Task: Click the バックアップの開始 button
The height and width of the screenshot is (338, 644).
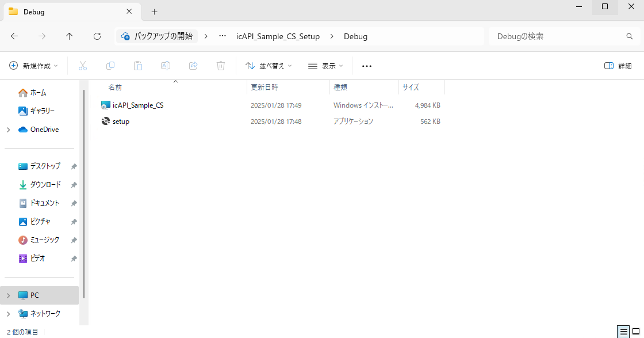Action: pos(158,36)
